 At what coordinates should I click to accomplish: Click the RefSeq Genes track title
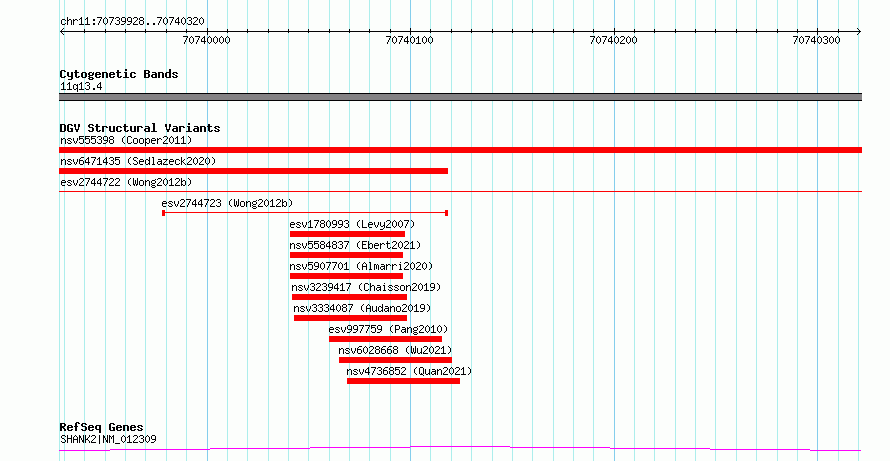[x=102, y=427]
